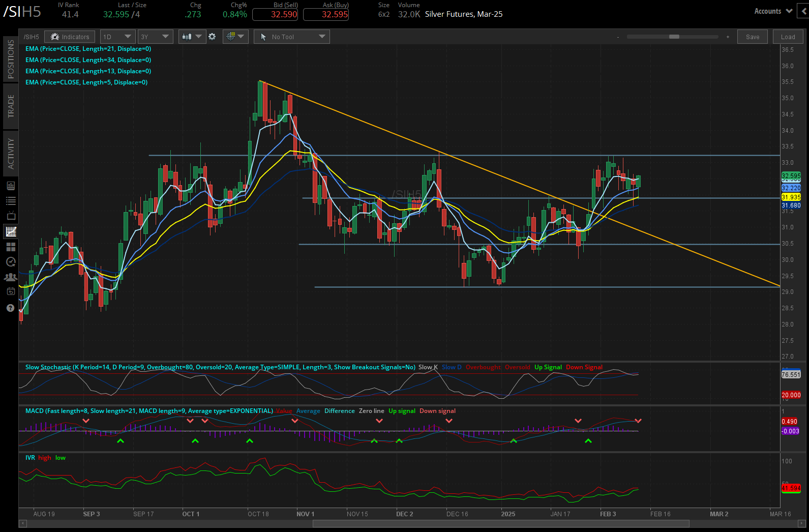Open the No Tool drawing tool dropdown

(292, 37)
